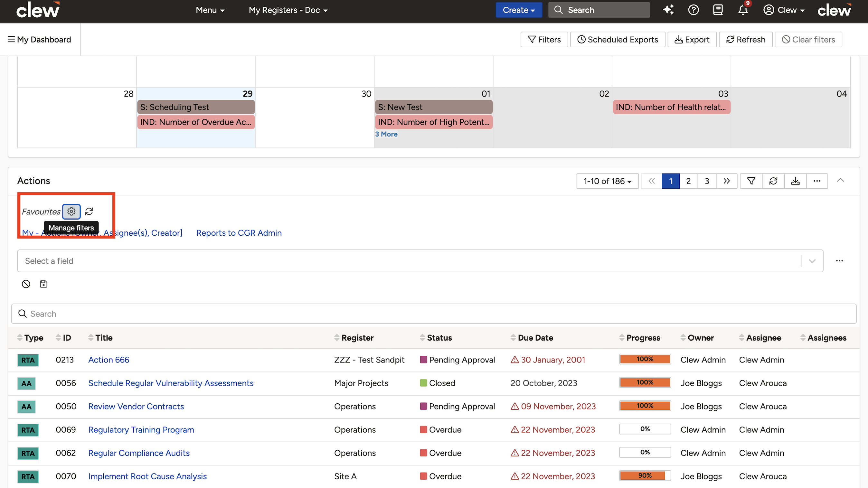Open Review Vendor Contracts action
The width and height of the screenshot is (868, 488).
136,406
